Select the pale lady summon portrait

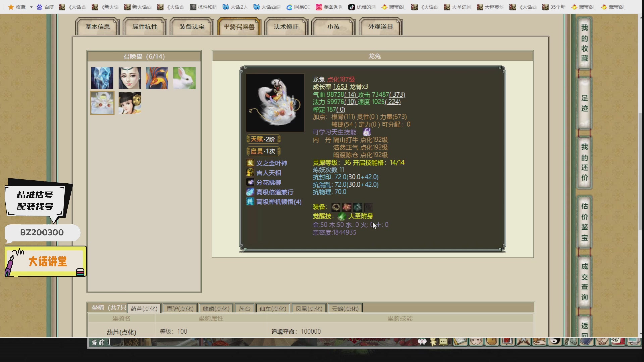pyautogui.click(x=130, y=78)
